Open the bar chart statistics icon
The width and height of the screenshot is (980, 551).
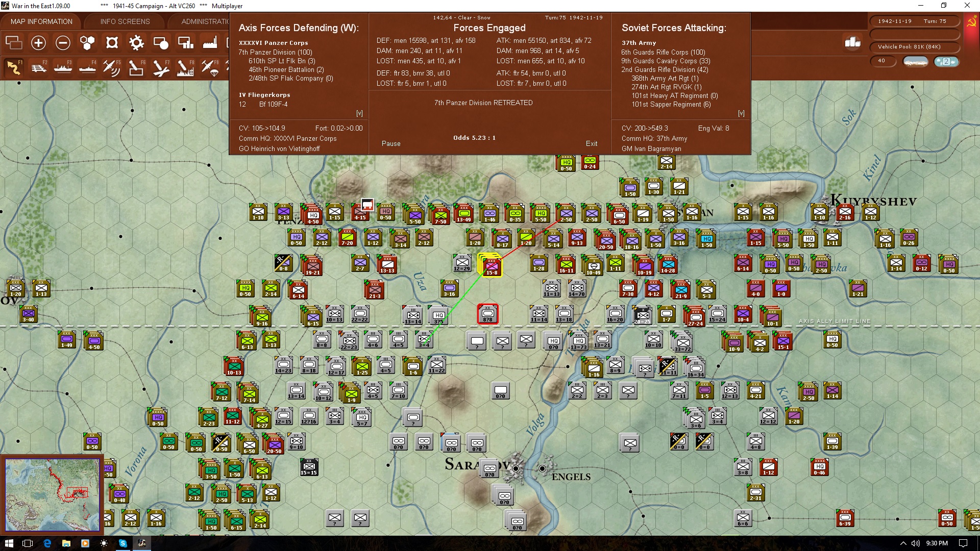[x=852, y=42]
